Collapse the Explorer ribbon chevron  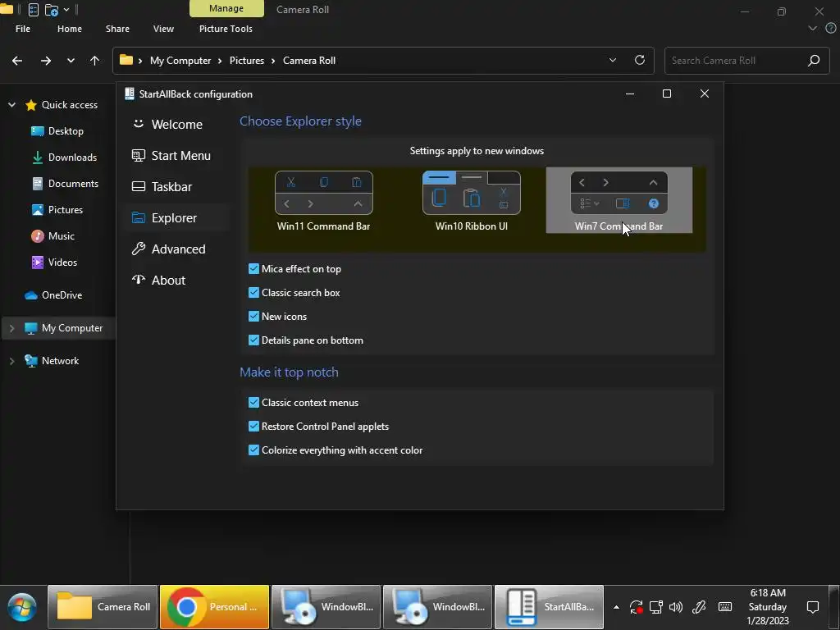coord(813,29)
